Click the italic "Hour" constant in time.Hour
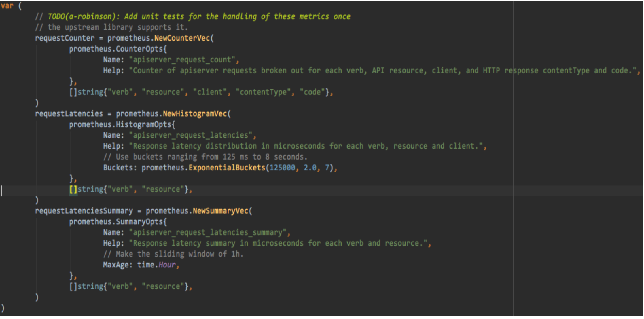This screenshot has width=644, height=319. click(167, 265)
